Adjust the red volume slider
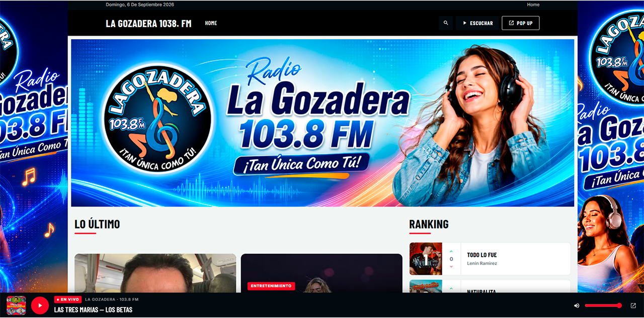Image resolution: width=644 pixels, height=318 pixels. [x=603, y=305]
